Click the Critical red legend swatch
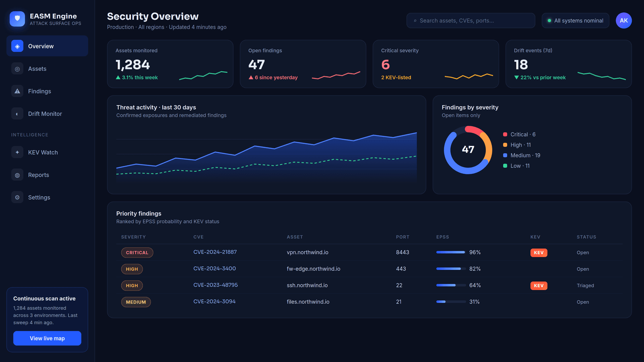 coord(505,134)
